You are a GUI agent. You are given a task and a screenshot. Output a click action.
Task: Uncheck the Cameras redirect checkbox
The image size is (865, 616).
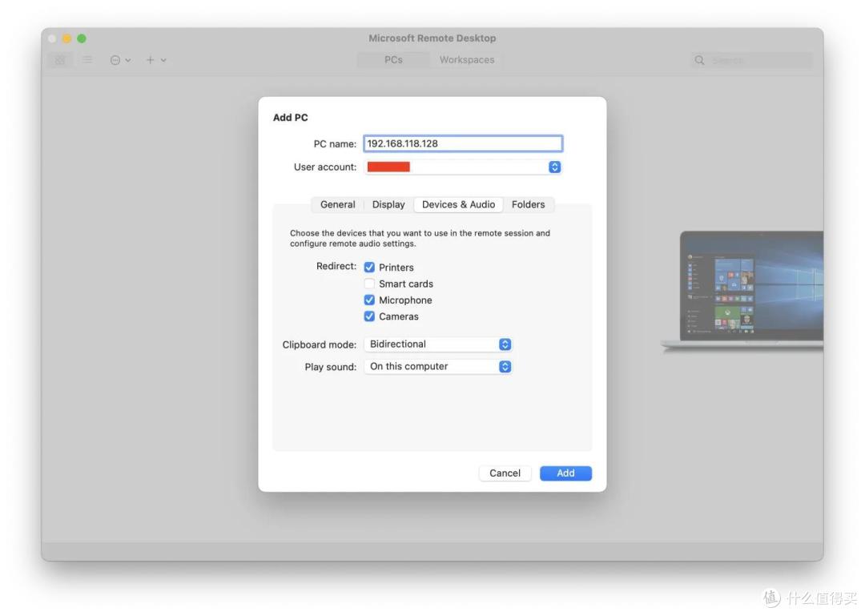pos(369,316)
